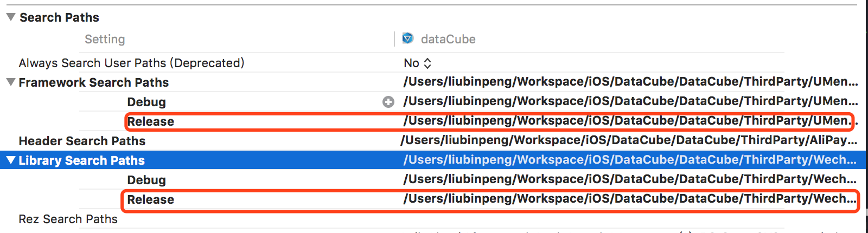868x233 pixels.
Task: Select the Library Search Paths row label
Action: pyautogui.click(x=81, y=160)
